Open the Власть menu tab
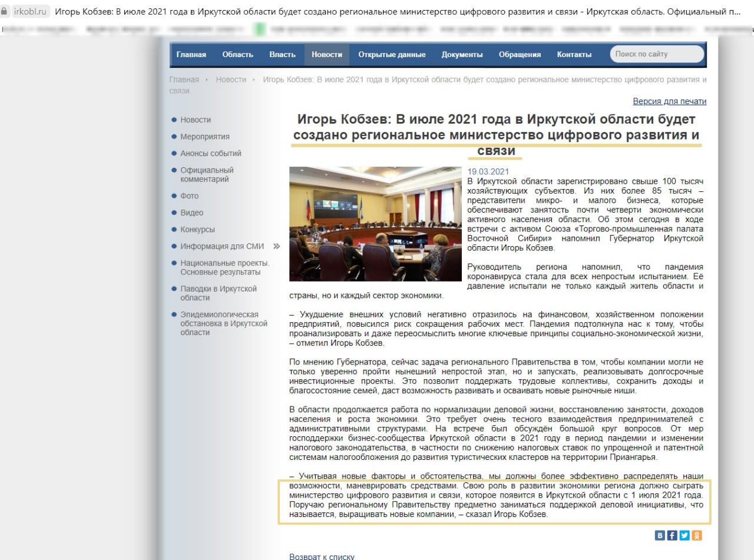The image size is (754, 560). [x=282, y=54]
